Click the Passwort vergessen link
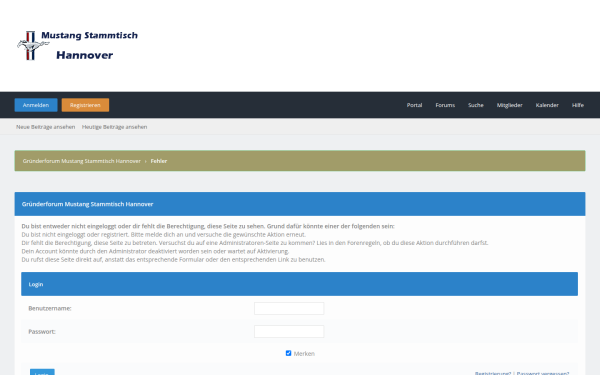 543,373
